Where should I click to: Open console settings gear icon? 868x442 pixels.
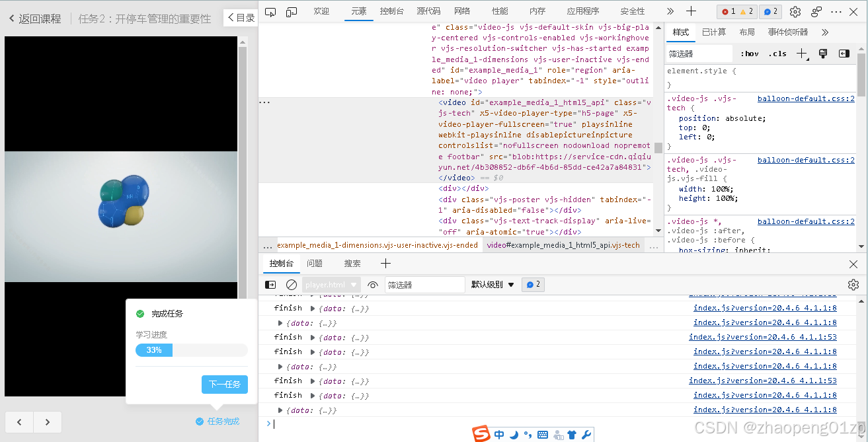coord(853,285)
